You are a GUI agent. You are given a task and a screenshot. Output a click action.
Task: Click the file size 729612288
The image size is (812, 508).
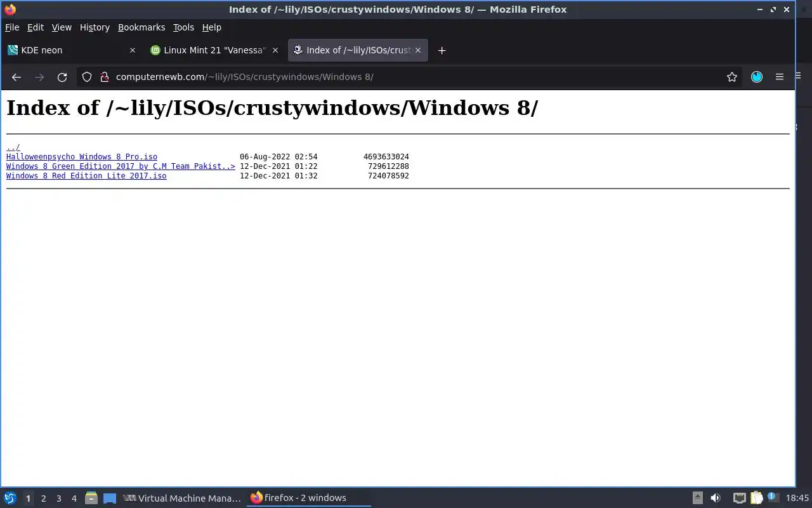(388, 166)
